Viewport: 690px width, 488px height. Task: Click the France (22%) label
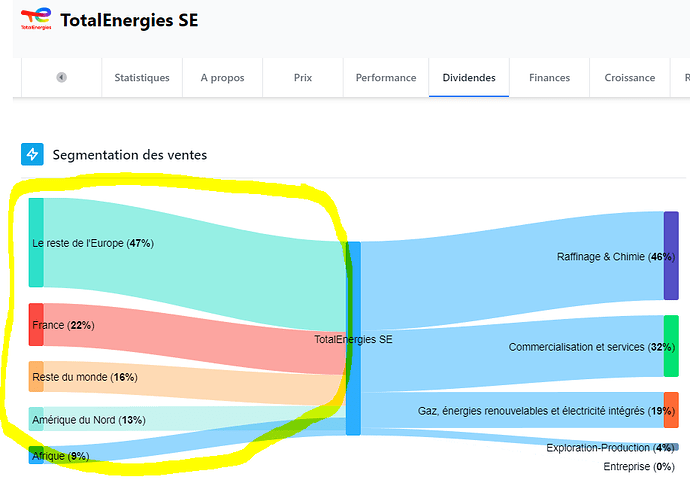63,325
